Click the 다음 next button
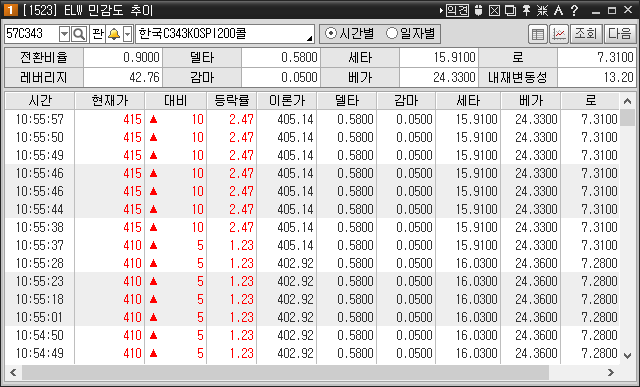 [620, 34]
